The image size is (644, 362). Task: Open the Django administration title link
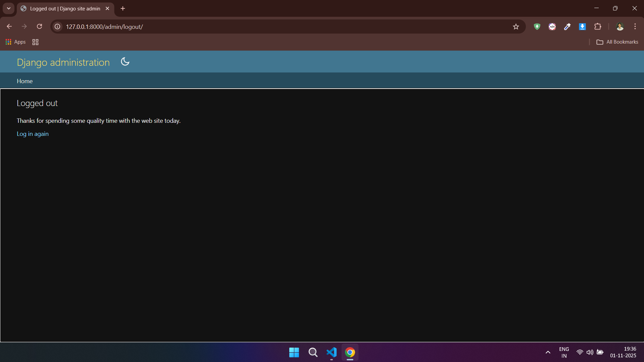63,62
